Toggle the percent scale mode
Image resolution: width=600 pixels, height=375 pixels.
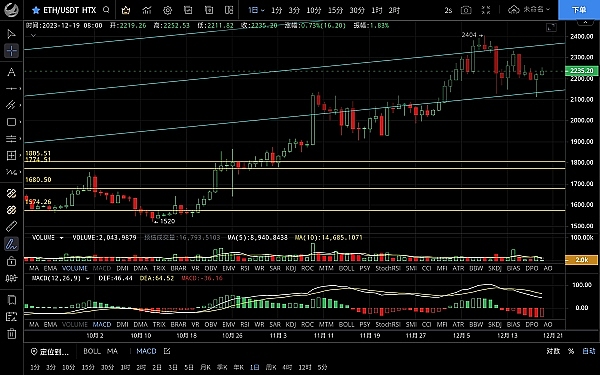pos(571,351)
